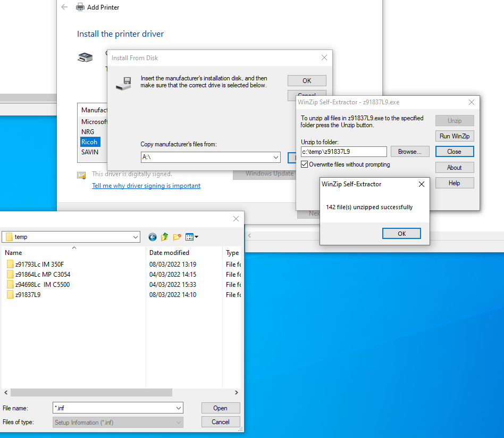Open the File name dropdown list
This screenshot has height=438, width=504.
178,408
